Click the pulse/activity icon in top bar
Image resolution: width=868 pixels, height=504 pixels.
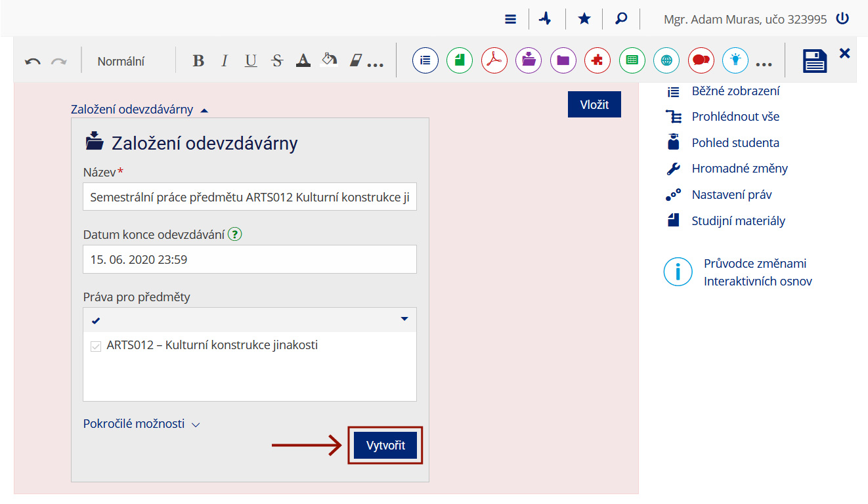point(546,19)
